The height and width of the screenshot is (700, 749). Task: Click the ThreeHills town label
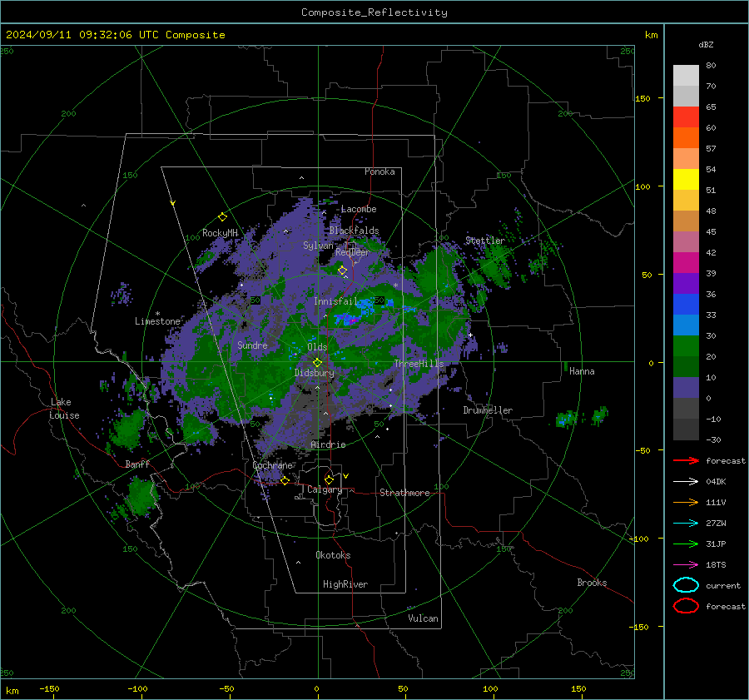click(x=419, y=364)
